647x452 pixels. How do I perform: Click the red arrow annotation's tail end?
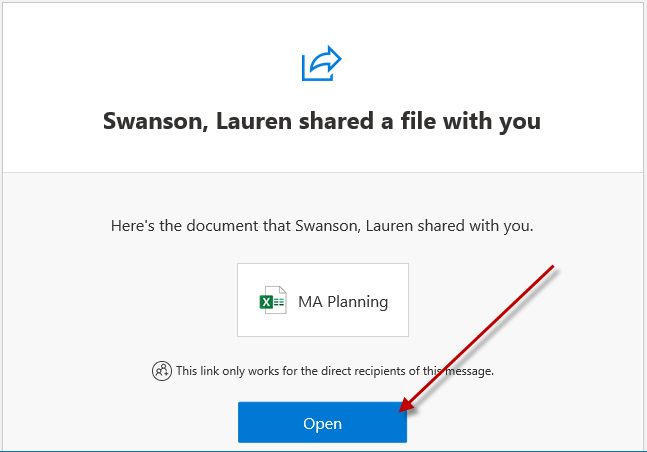(552, 267)
